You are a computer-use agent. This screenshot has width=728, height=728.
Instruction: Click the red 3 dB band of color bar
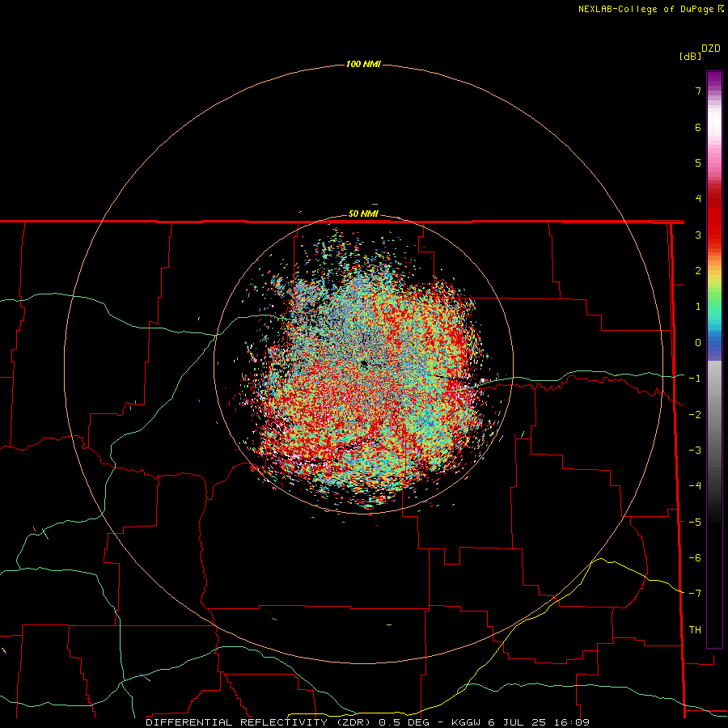714,235
